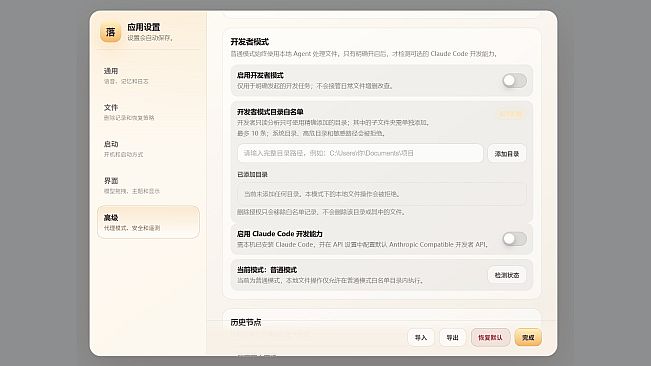Click the 已添加目录 label

pos(252,175)
